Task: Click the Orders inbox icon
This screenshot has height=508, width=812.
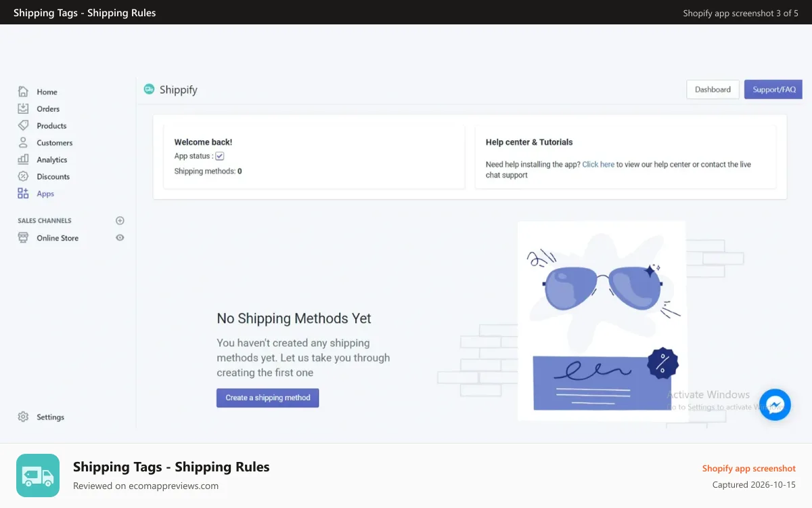Action: click(23, 108)
